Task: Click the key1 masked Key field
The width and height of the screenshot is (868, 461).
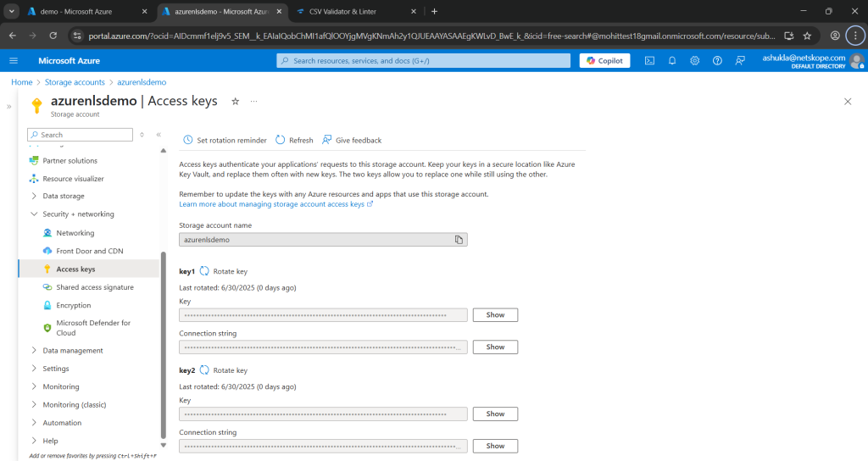Action: [x=323, y=315]
